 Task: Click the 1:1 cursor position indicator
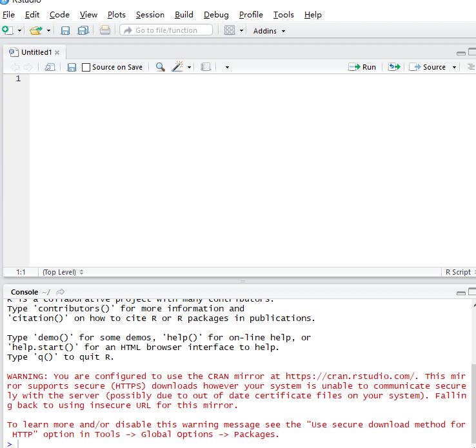[x=21, y=272]
